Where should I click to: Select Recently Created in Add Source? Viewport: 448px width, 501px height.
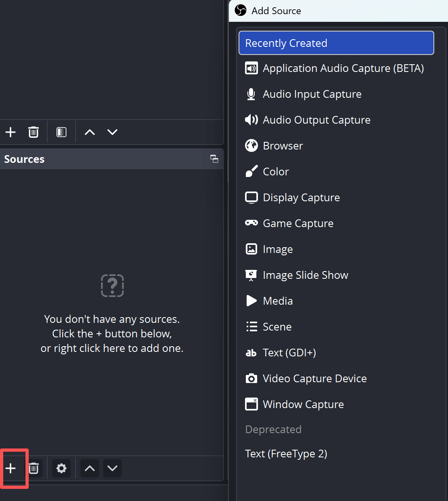(336, 43)
